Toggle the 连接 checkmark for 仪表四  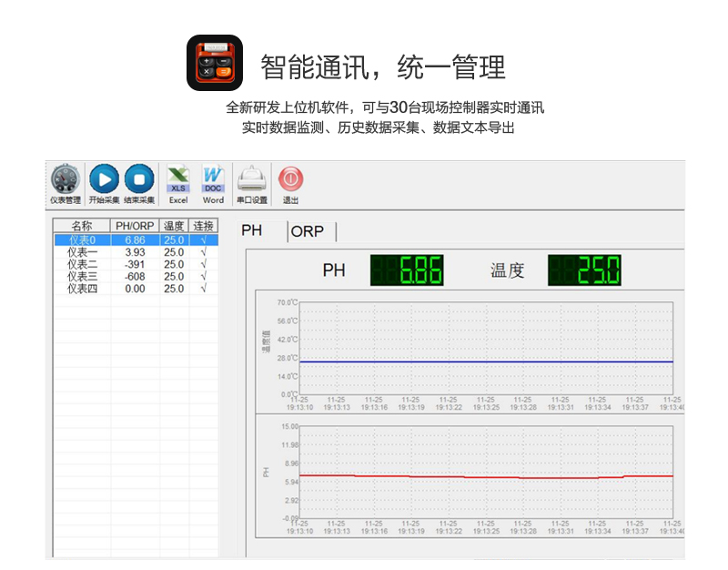point(203,289)
